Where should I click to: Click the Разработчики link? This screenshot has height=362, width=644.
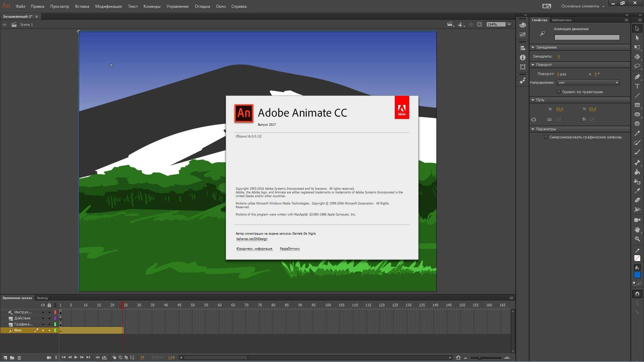(290, 249)
